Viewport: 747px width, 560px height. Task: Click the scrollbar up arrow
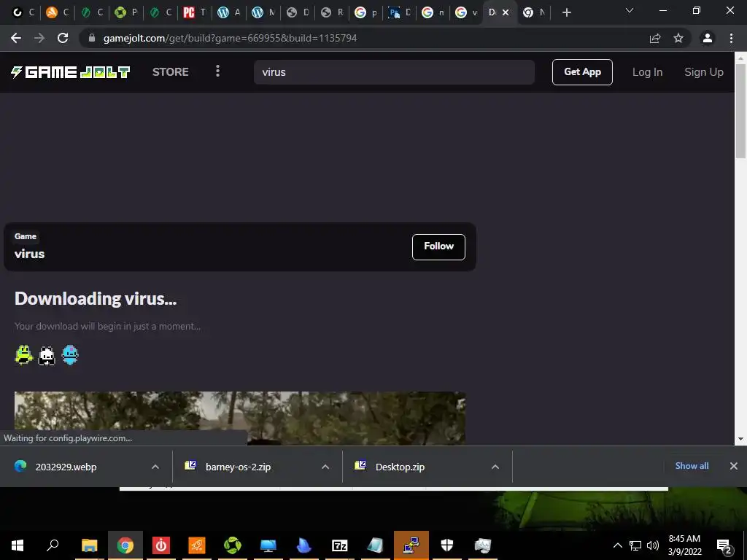pyautogui.click(x=741, y=58)
